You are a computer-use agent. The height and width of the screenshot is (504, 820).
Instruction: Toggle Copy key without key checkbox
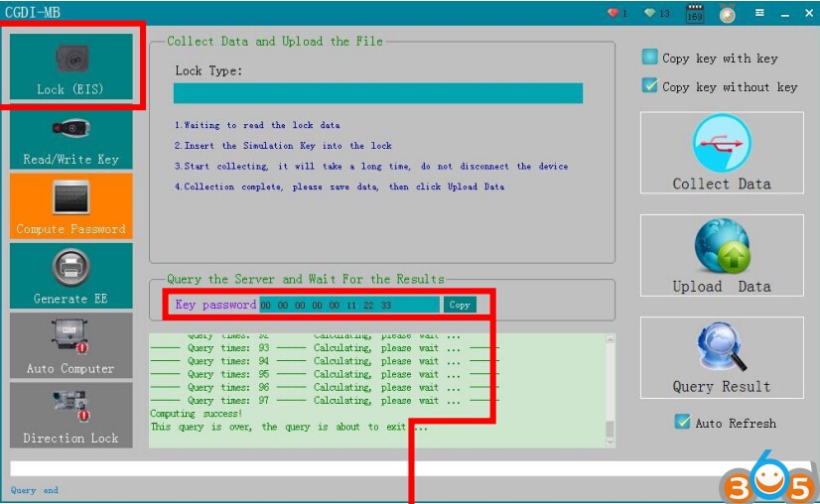coord(649,85)
